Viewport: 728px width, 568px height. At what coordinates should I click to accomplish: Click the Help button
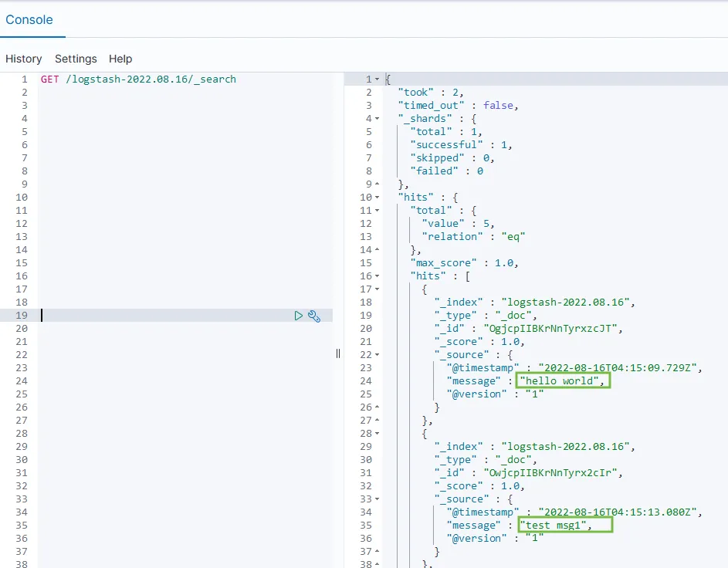pyautogui.click(x=120, y=59)
